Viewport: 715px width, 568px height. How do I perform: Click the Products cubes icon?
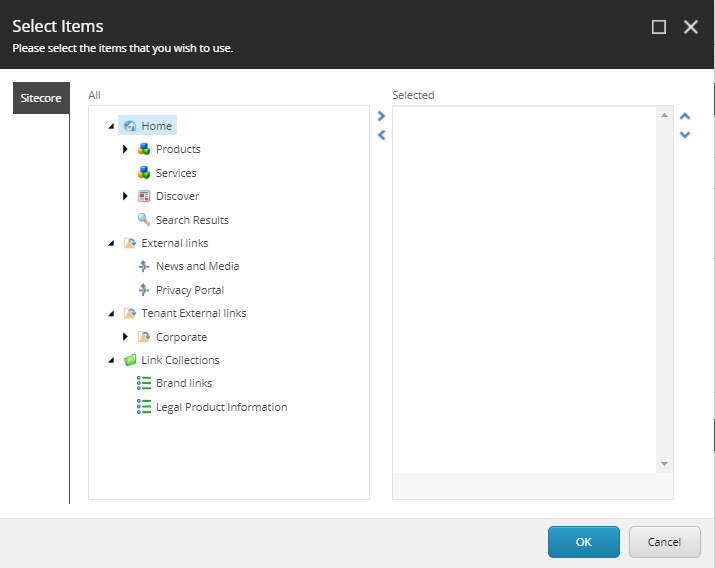click(x=144, y=149)
